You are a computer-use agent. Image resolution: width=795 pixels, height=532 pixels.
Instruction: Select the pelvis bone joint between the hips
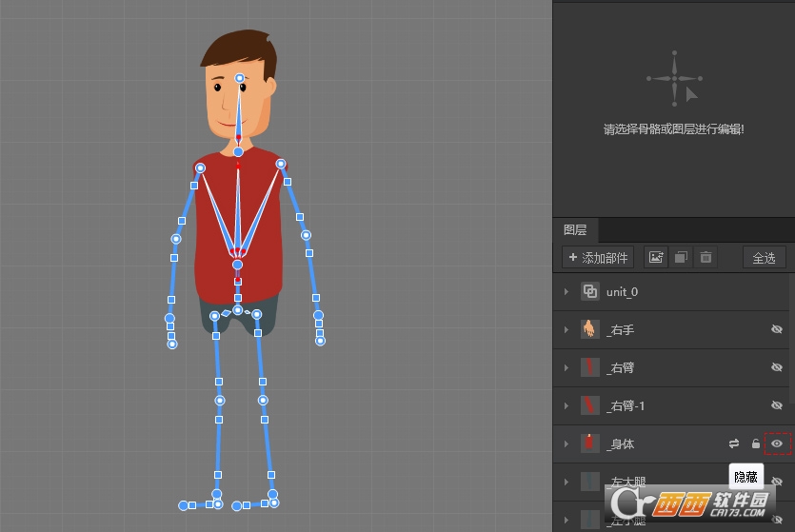tap(237, 310)
